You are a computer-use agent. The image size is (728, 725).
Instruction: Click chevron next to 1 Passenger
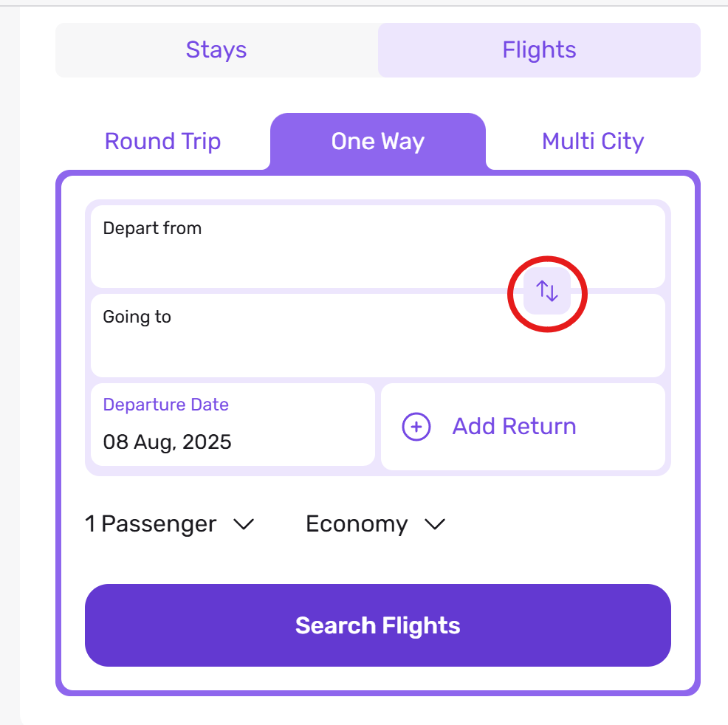tap(244, 524)
